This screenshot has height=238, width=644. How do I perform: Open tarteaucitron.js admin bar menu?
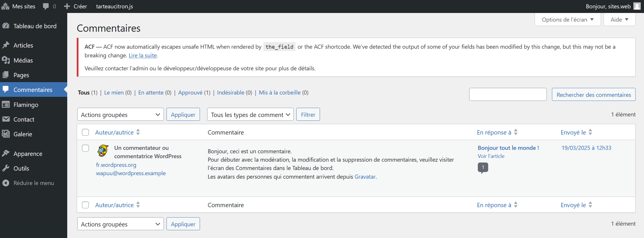pos(115,6)
